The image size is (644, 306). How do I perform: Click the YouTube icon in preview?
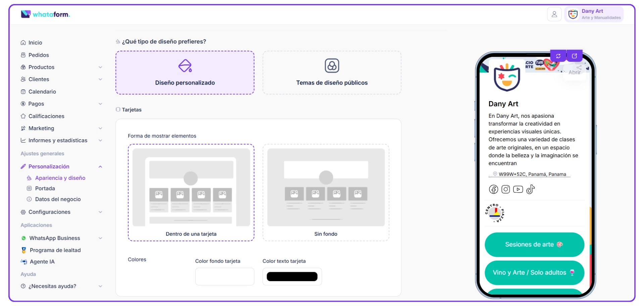[518, 190]
